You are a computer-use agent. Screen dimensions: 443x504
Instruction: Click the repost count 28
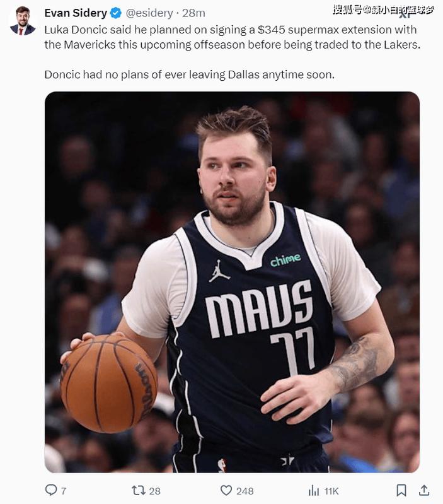(155, 491)
